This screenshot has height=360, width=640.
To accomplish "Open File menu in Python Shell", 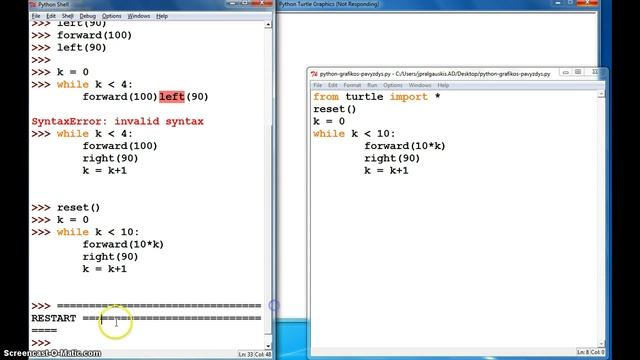I will pos(36,16).
